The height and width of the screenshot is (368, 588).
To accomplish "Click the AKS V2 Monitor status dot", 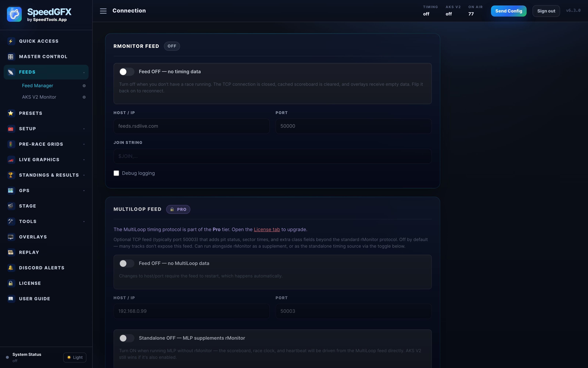I will pos(84,97).
